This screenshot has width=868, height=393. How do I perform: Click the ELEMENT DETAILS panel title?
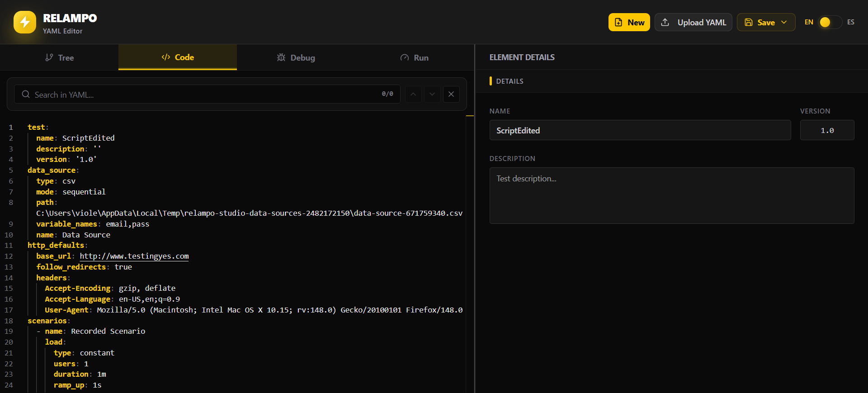[522, 57]
